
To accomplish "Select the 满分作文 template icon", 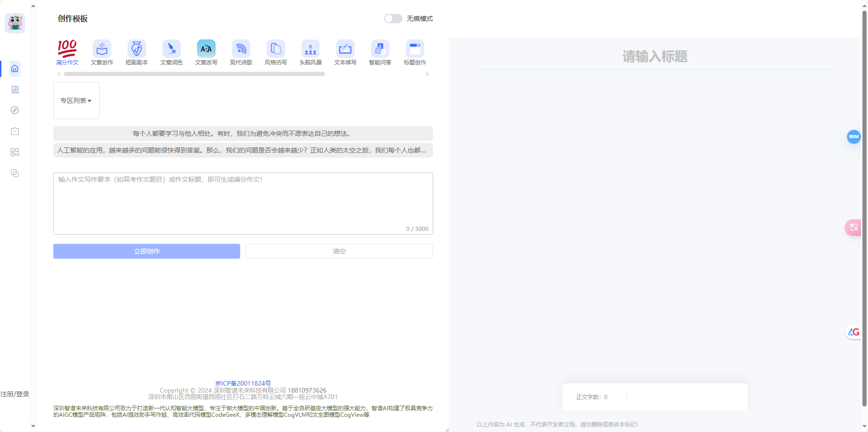I will coord(67,52).
